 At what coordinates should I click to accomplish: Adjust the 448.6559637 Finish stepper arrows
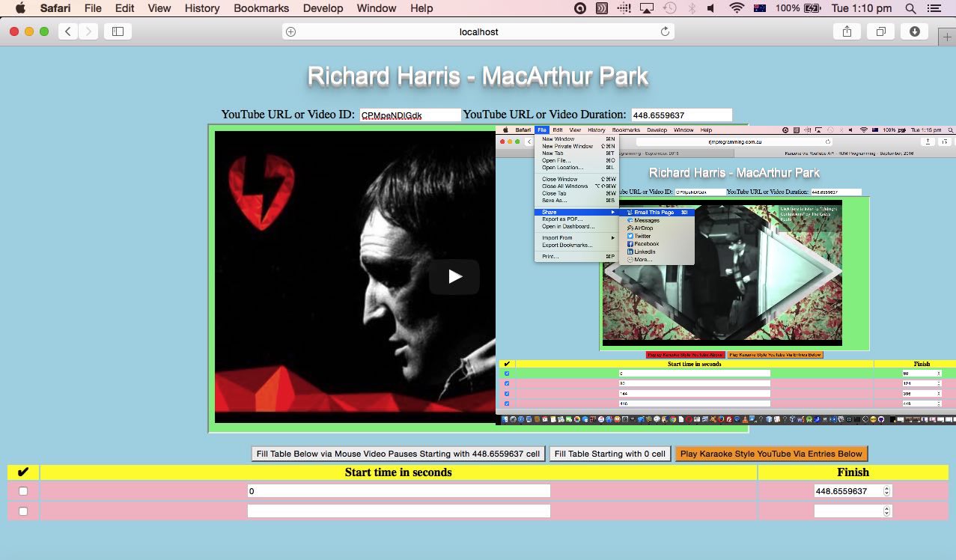(887, 491)
